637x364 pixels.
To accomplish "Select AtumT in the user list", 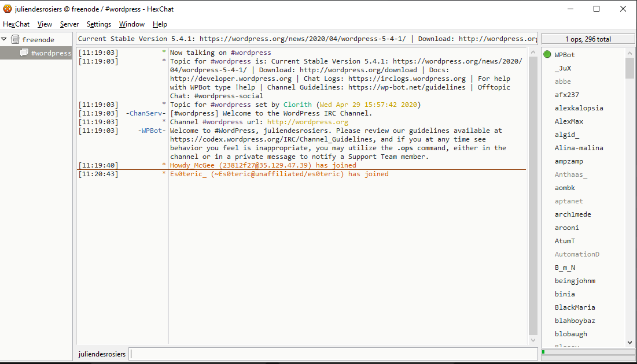I will [565, 241].
